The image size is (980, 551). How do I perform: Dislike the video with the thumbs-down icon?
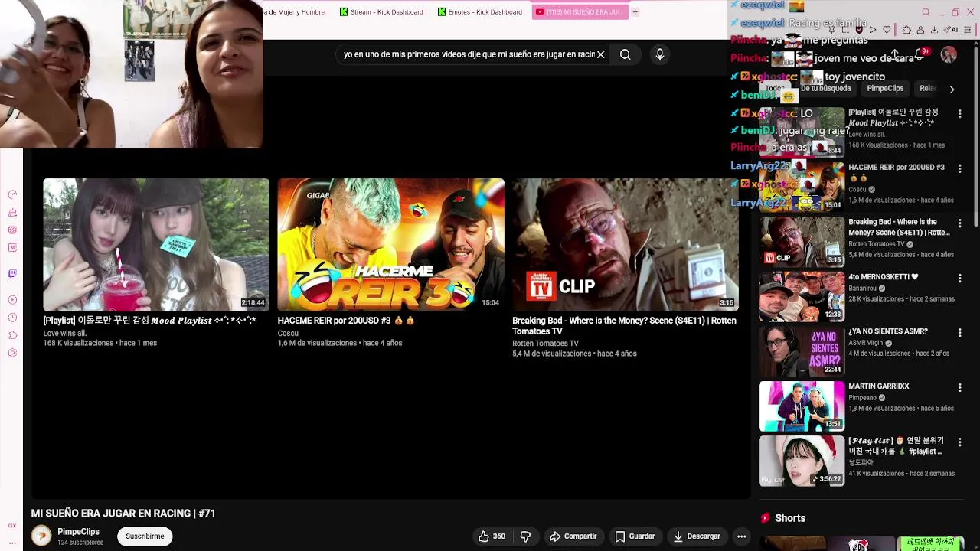click(x=525, y=536)
